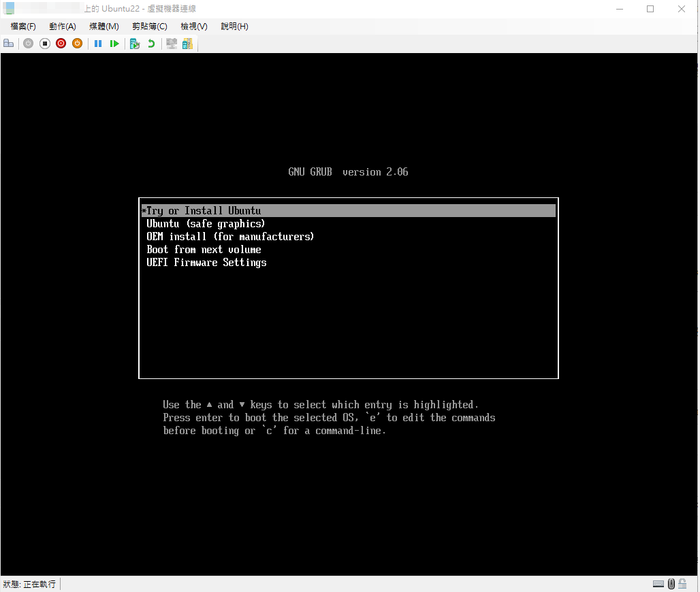The width and height of the screenshot is (700, 592).
Task: Close the virtual machine connection window
Action: click(x=681, y=9)
